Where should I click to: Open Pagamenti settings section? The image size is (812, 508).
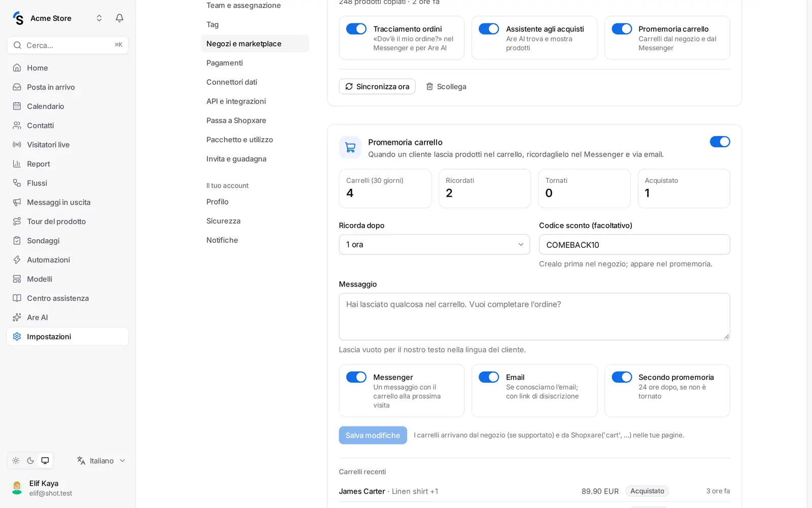[255, 63]
